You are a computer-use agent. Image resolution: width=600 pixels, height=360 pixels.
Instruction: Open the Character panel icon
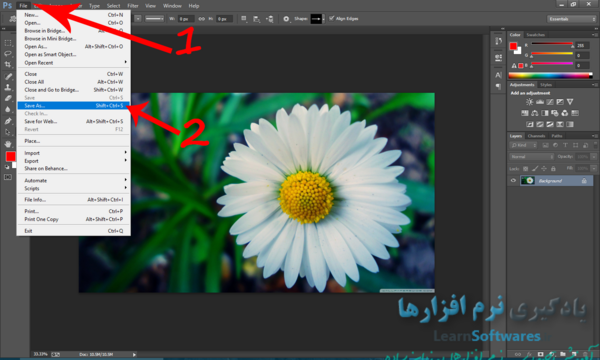[x=498, y=75]
